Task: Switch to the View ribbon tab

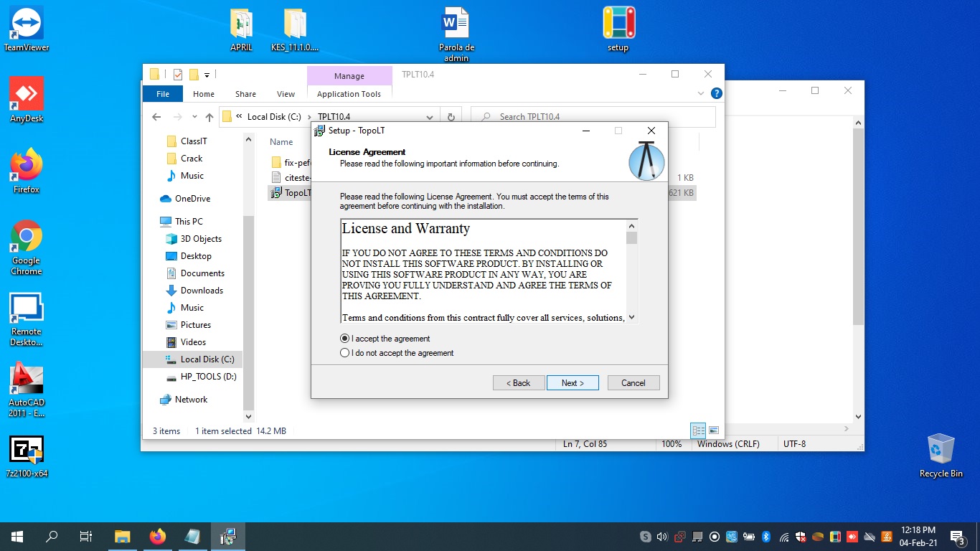Action: pyautogui.click(x=286, y=94)
